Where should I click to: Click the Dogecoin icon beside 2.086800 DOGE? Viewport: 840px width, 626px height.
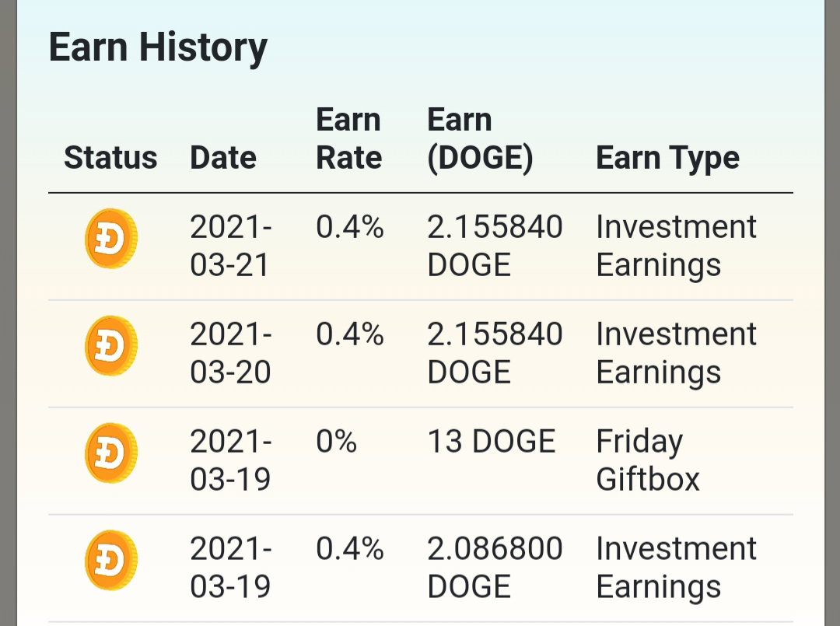(111, 560)
